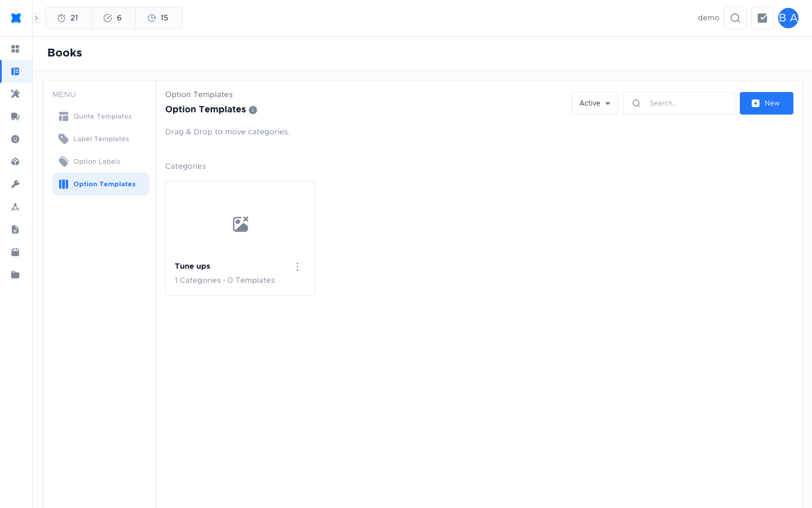812x508 pixels.
Task: Open the drafting compass icon in sidebar
Action: point(15,207)
